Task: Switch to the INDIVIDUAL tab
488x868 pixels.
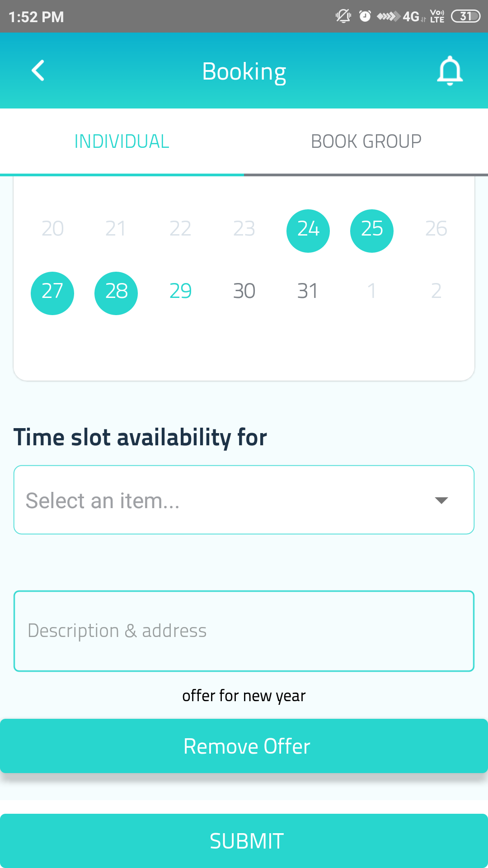Action: [122, 142]
